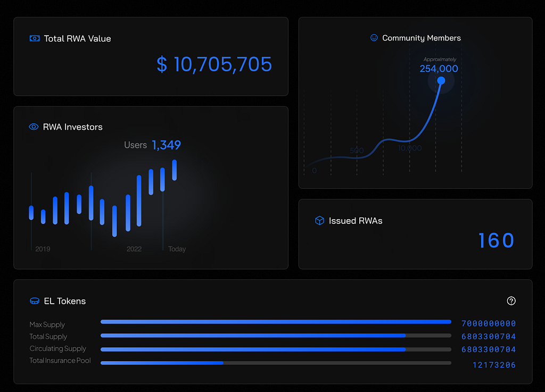Click the Total Insurance Pool label

(60, 361)
